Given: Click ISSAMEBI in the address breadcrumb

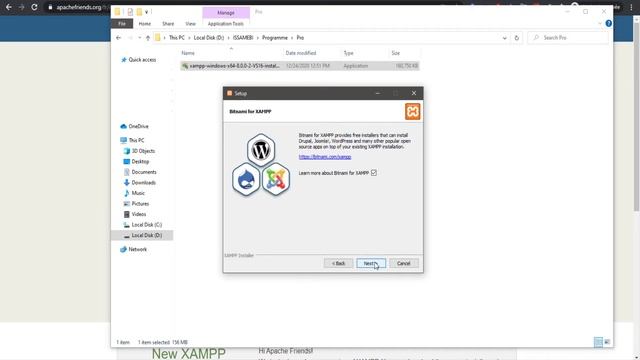Looking at the screenshot, I should [x=243, y=38].
